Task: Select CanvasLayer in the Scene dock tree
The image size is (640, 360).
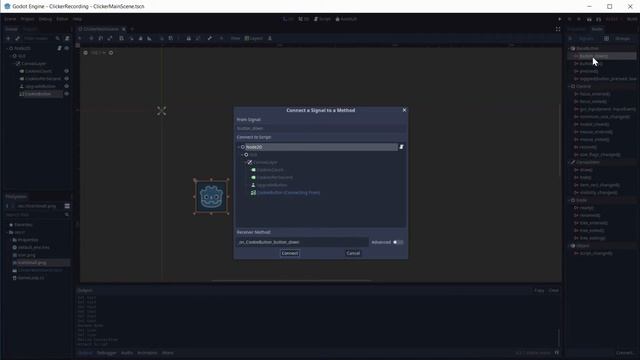Action: coord(33,64)
